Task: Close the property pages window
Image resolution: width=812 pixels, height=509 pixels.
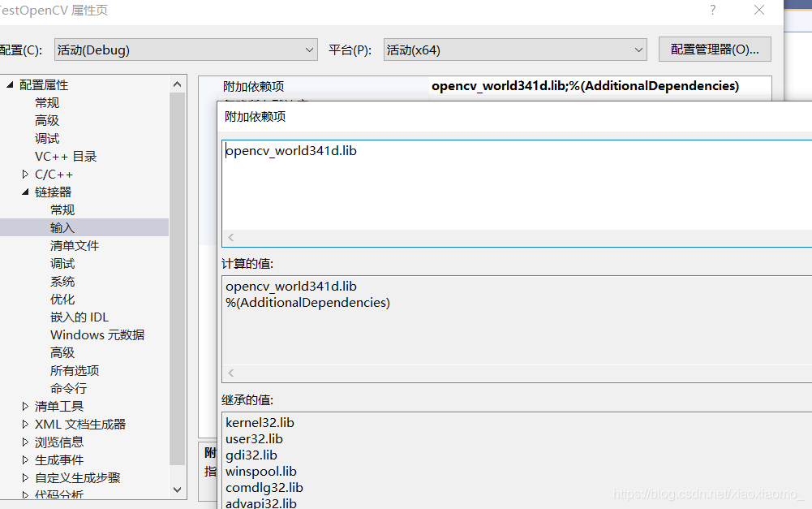Action: 759,10
